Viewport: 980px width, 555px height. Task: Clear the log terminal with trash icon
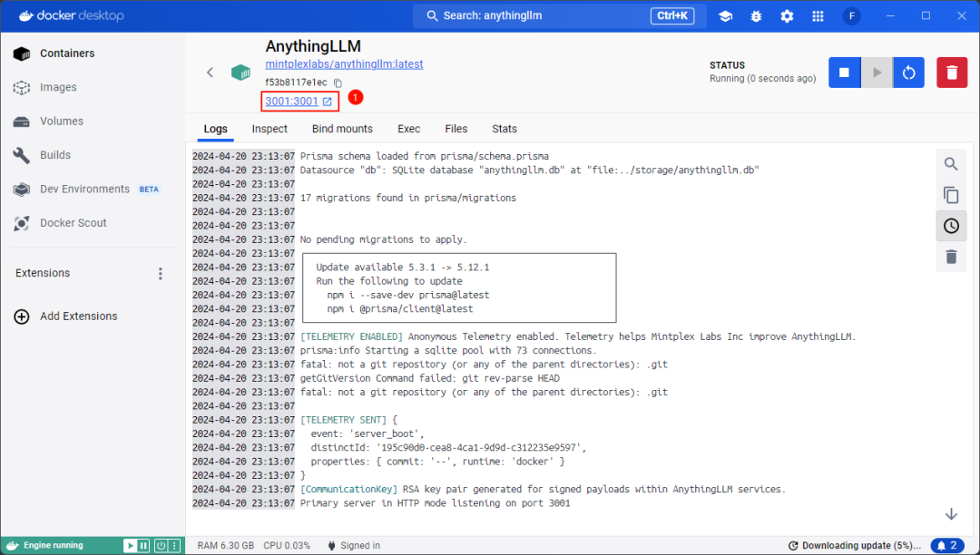click(x=951, y=257)
